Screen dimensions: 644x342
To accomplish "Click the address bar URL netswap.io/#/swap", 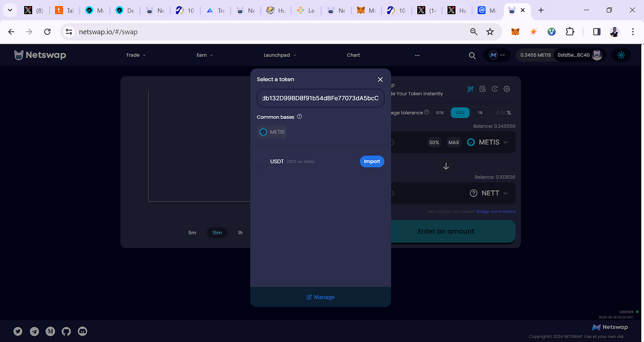I will [108, 32].
